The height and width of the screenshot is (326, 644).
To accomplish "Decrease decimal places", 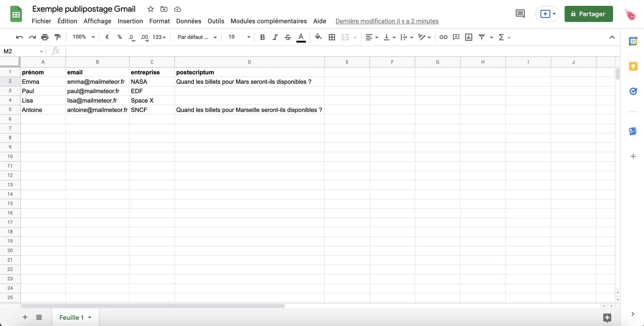I will coord(131,37).
